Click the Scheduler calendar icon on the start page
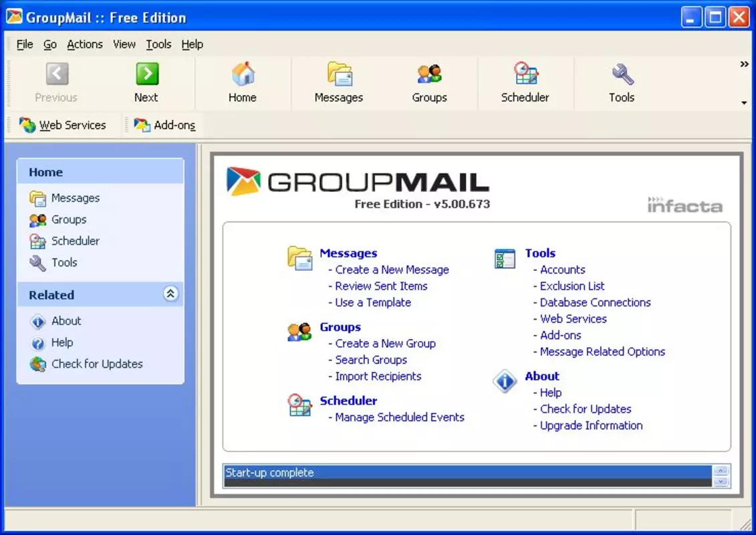756x535 pixels. point(299,405)
